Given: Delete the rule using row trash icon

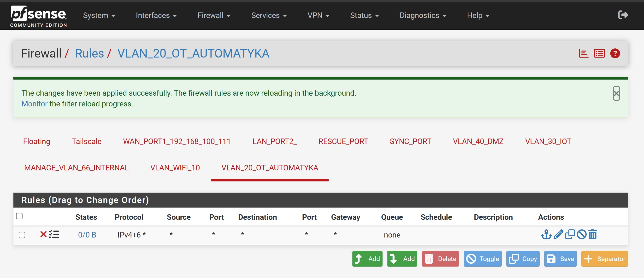Looking at the screenshot, I should point(592,235).
